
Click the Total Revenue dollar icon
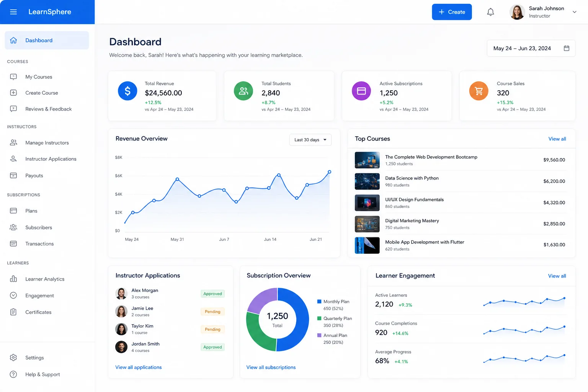[127, 91]
